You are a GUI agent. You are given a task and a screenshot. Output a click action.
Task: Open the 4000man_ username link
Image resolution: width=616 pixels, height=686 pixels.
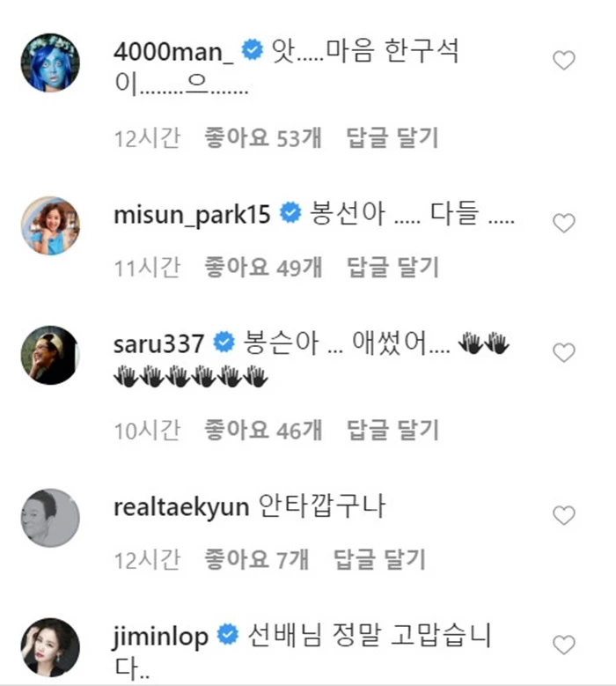point(174,53)
